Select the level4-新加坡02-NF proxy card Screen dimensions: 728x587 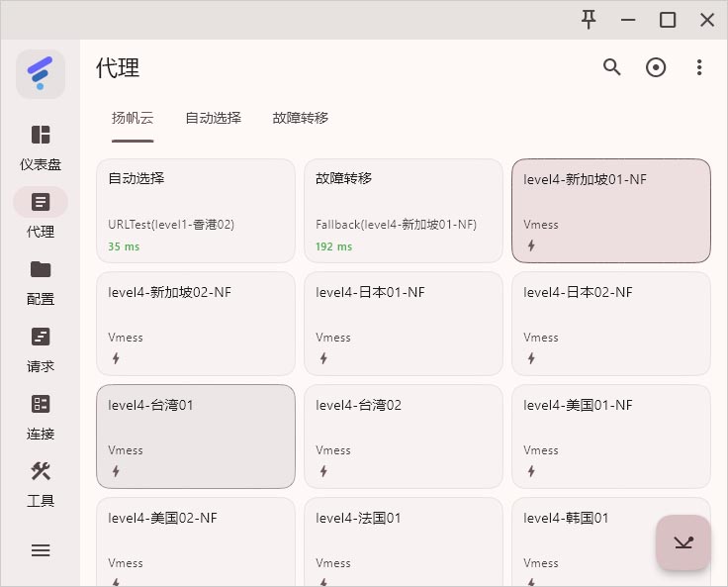196,324
